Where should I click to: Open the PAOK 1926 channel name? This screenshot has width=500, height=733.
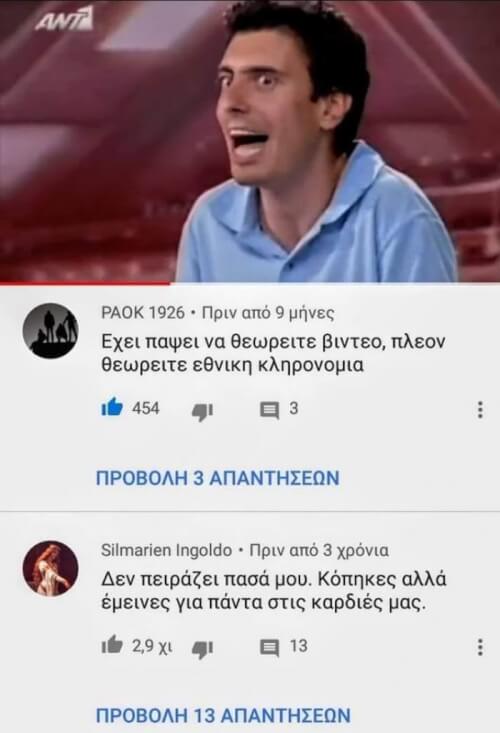pos(143,312)
